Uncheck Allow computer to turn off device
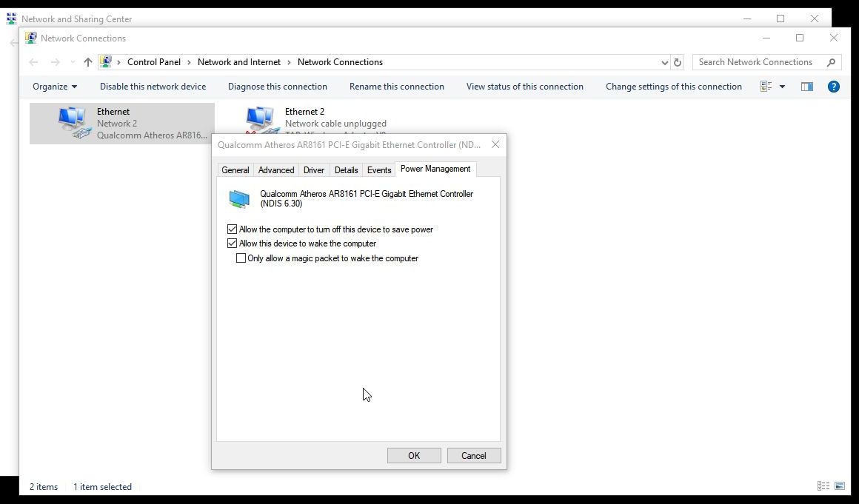This screenshot has width=859, height=504. tap(233, 229)
